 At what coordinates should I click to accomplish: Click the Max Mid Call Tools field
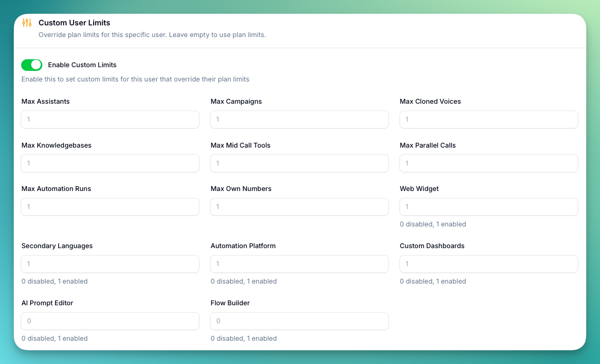point(299,163)
